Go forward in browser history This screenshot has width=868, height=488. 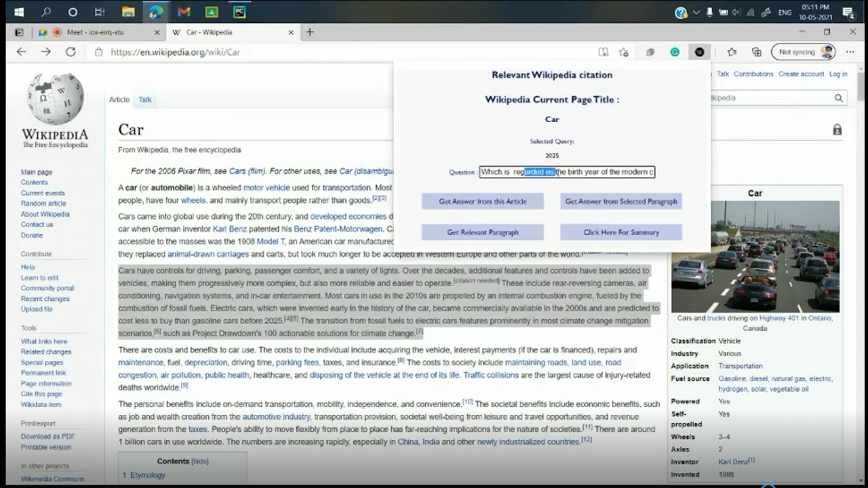click(45, 52)
